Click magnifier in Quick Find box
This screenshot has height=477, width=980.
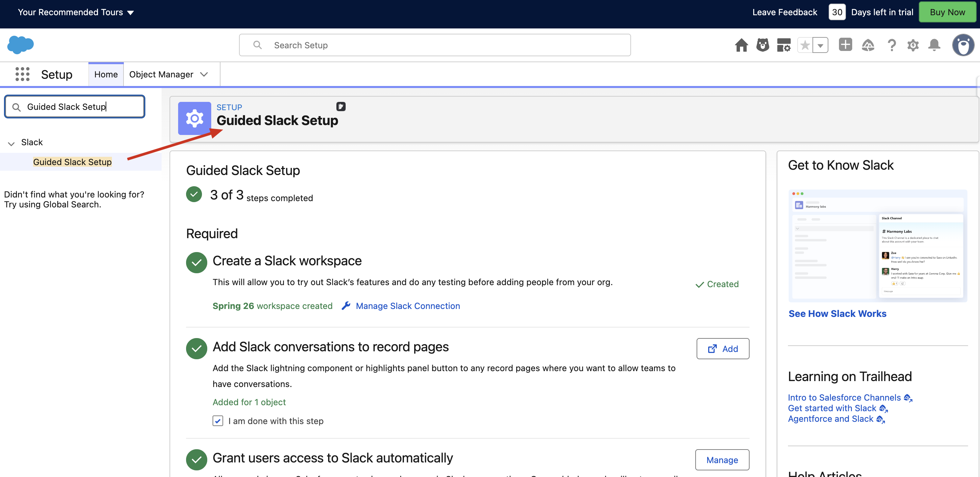pyautogui.click(x=16, y=107)
